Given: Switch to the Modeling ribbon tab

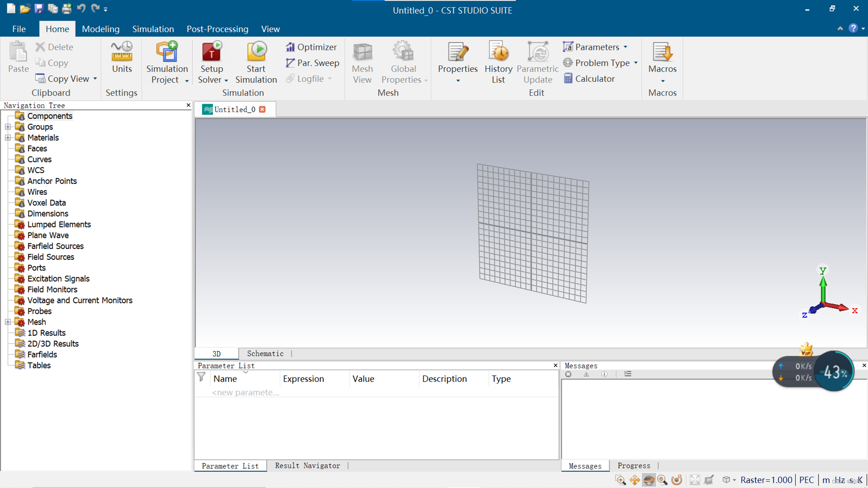Looking at the screenshot, I should 101,29.
